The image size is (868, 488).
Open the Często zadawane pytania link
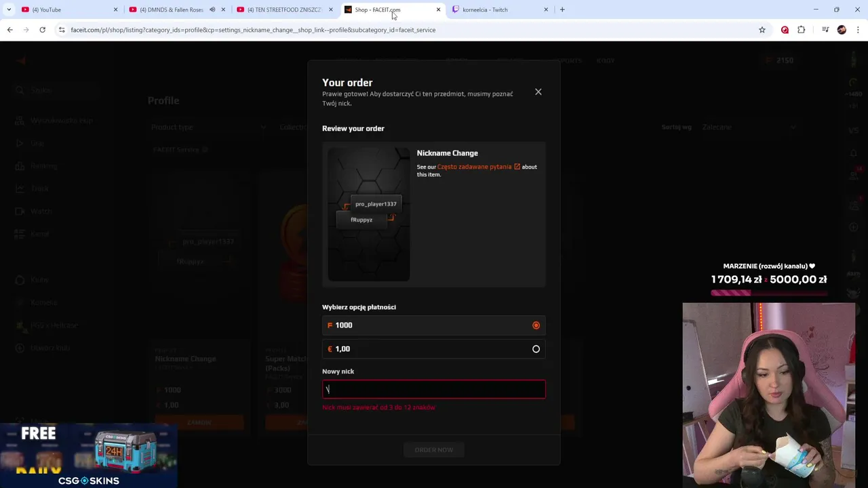pyautogui.click(x=479, y=167)
